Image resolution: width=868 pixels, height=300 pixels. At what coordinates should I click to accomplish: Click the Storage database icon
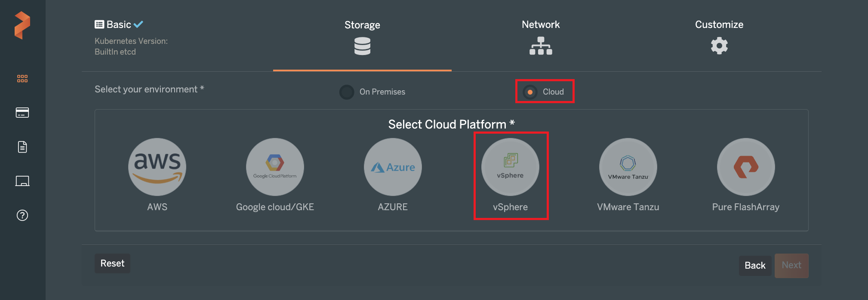pyautogui.click(x=362, y=46)
